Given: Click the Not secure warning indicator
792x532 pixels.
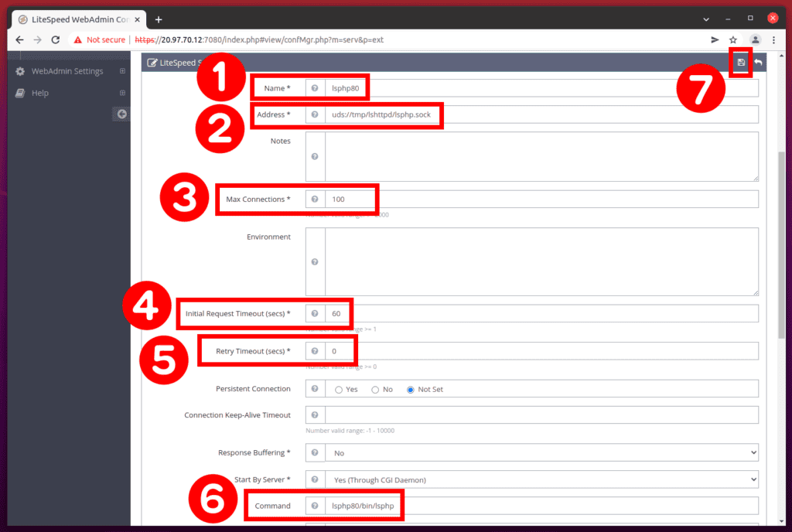Looking at the screenshot, I should point(100,39).
